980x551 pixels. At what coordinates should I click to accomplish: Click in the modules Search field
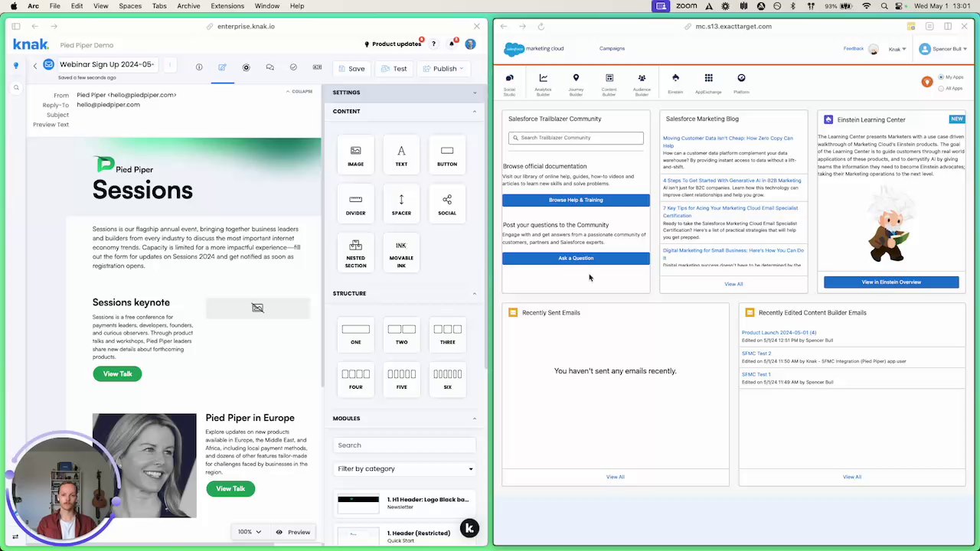click(405, 445)
